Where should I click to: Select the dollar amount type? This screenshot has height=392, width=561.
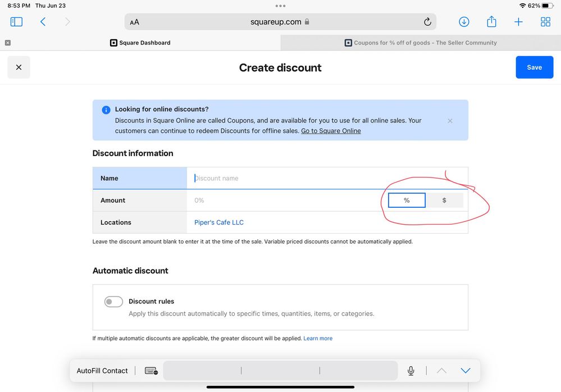point(444,200)
